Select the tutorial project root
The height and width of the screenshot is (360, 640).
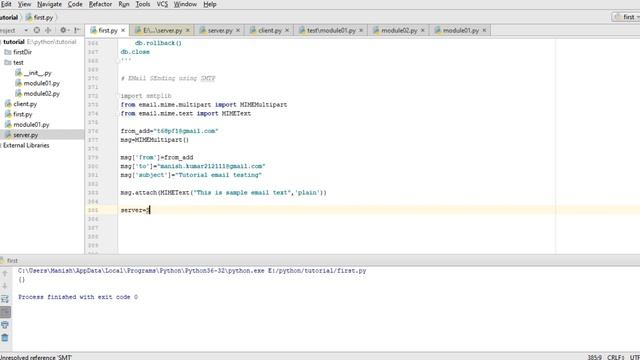(x=14, y=42)
